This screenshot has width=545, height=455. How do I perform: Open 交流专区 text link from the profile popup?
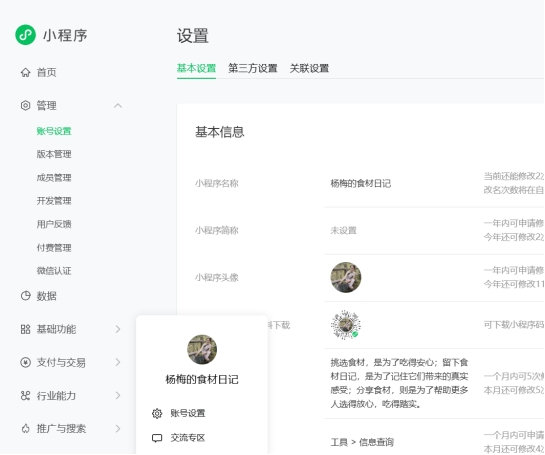[x=188, y=438]
